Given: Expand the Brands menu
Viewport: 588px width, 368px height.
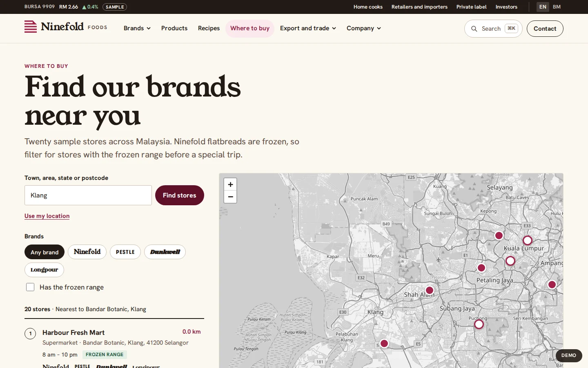Looking at the screenshot, I should tap(137, 28).
